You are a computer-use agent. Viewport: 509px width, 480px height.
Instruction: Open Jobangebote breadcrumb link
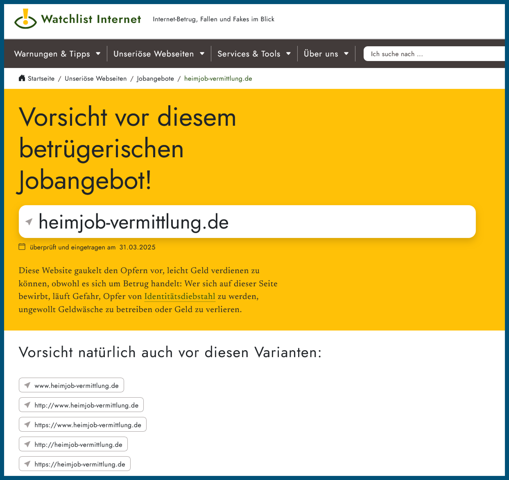[x=155, y=79]
